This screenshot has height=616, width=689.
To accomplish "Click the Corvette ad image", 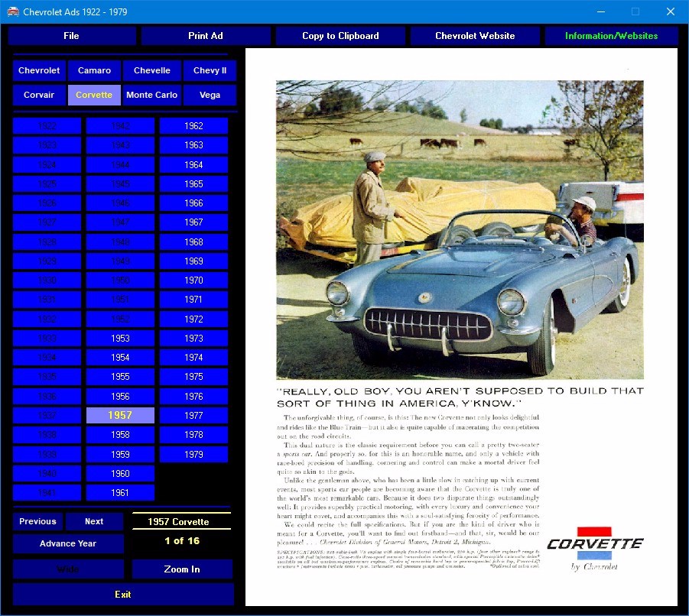I will [x=461, y=327].
